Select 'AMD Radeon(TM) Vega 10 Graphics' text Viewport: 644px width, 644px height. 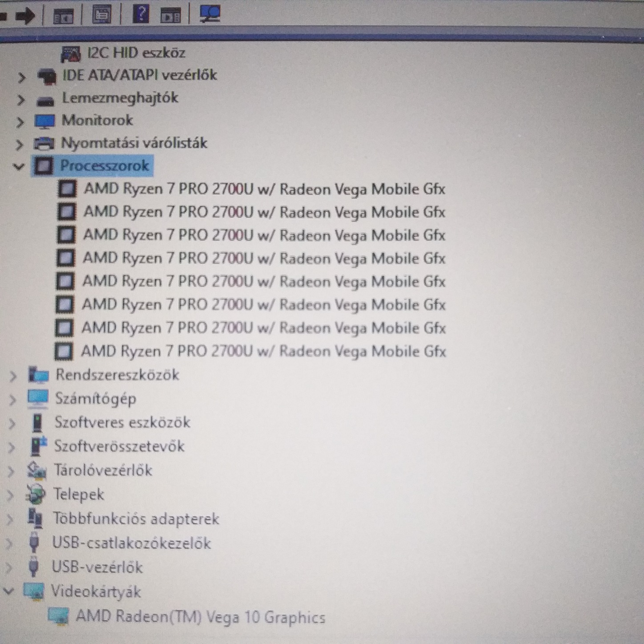201,617
